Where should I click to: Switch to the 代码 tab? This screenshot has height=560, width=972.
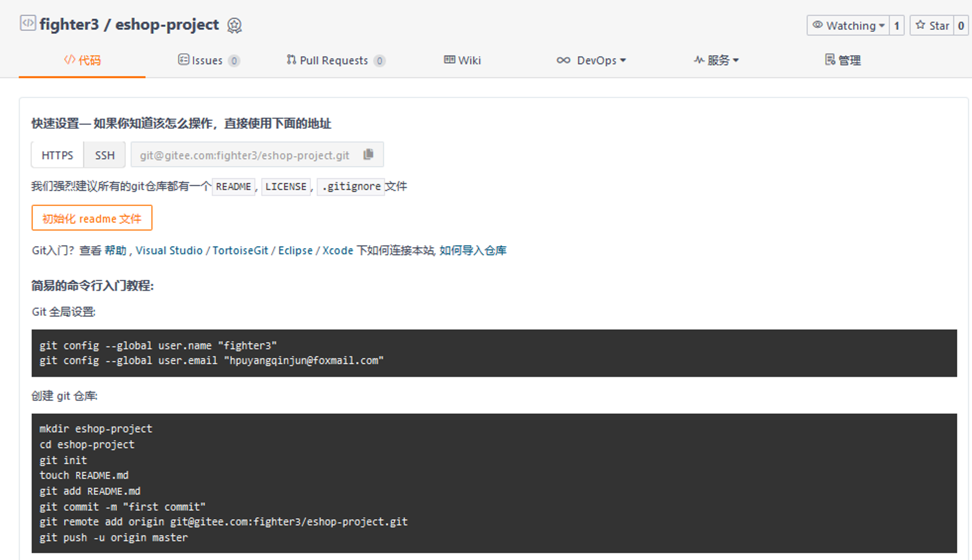click(82, 60)
